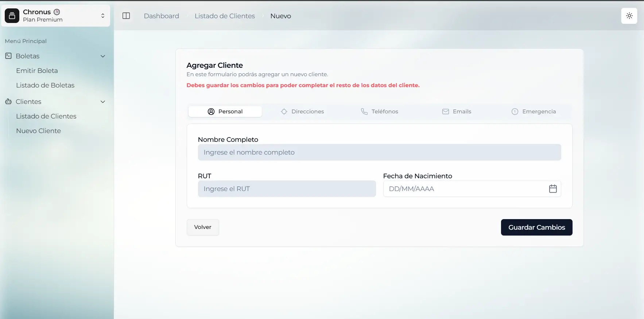Click the Volver button
The height and width of the screenshot is (319, 644).
(203, 227)
